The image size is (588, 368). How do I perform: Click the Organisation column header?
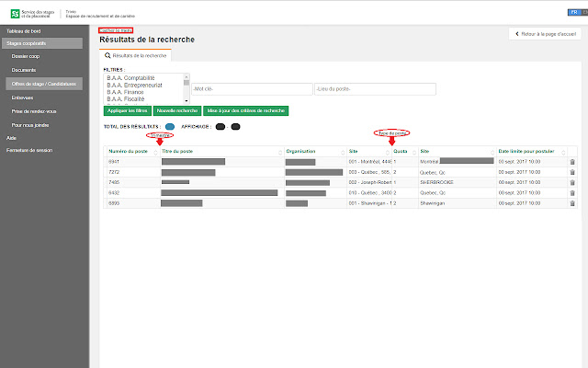point(300,151)
